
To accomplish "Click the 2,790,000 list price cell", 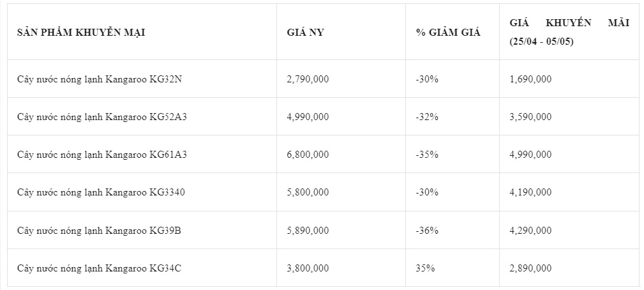I will [x=308, y=79].
